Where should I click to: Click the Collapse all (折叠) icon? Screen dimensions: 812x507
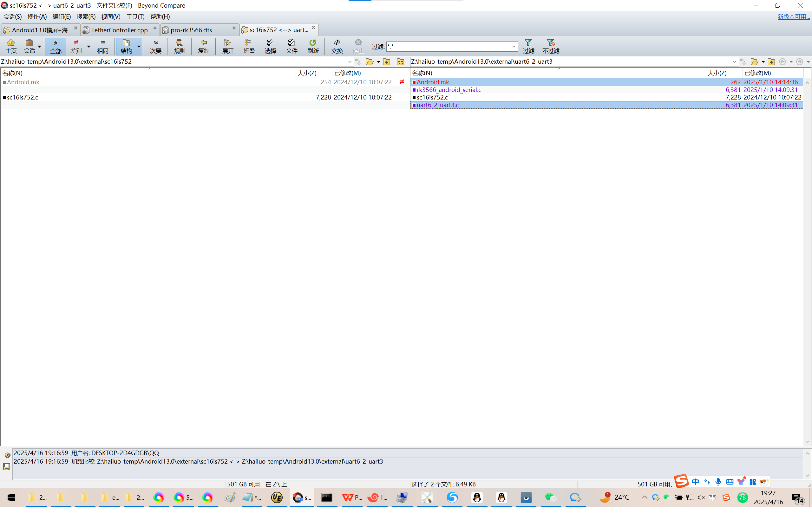pyautogui.click(x=249, y=46)
